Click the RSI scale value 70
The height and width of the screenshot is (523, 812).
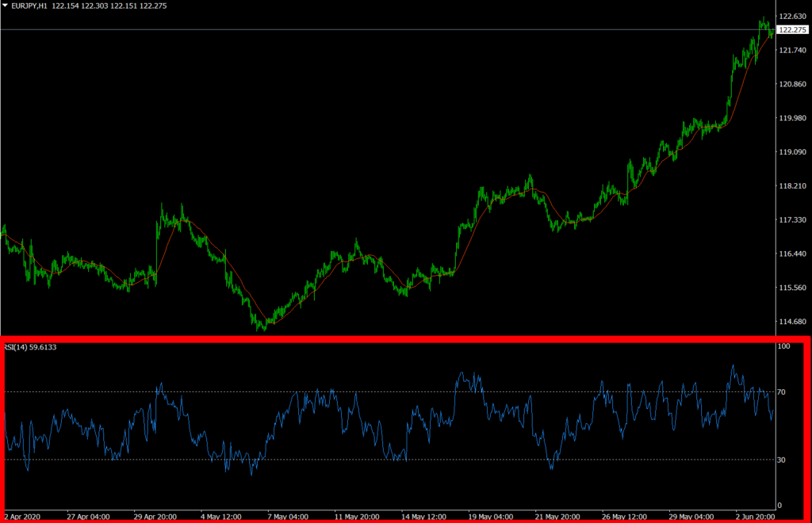click(x=783, y=392)
